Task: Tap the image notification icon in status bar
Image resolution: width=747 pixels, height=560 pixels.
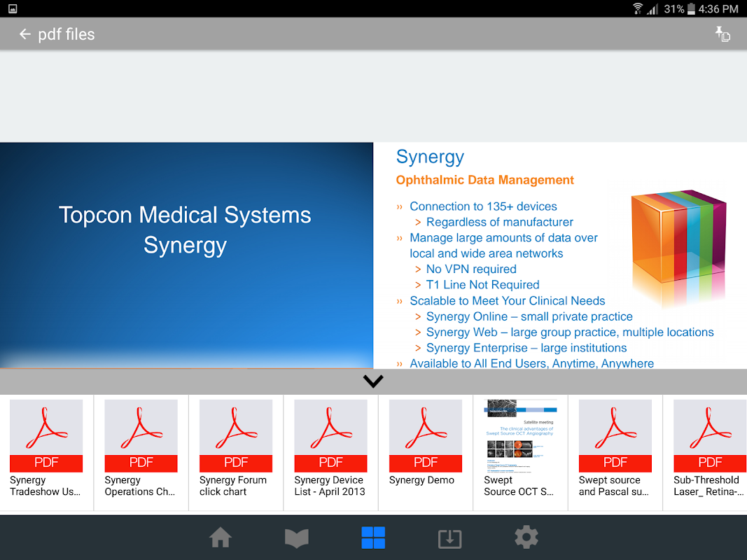Action: (13, 8)
